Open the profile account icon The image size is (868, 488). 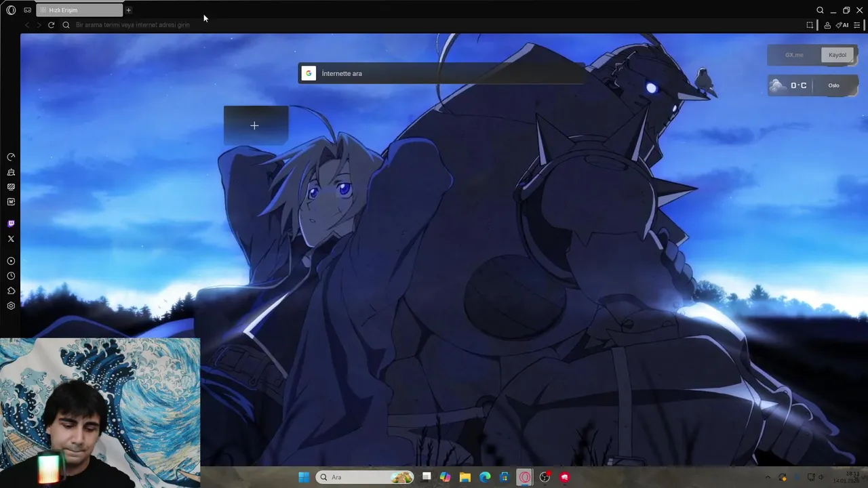coord(827,25)
